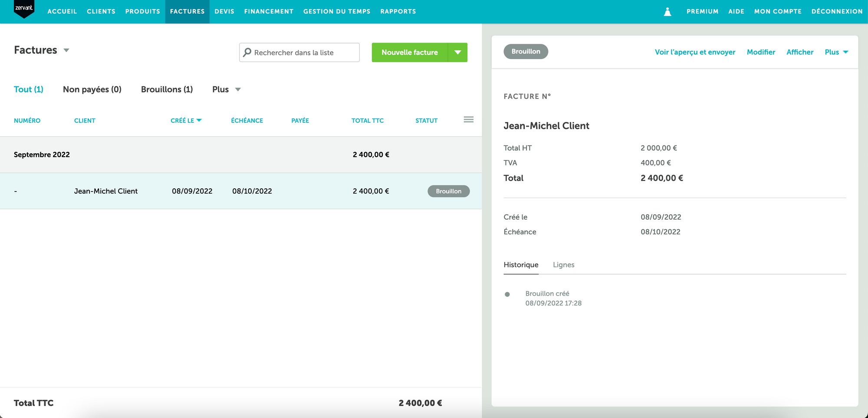Click the sort arrow on Créé le column
Screen dimensions: 868x418
pyautogui.click(x=200, y=120)
